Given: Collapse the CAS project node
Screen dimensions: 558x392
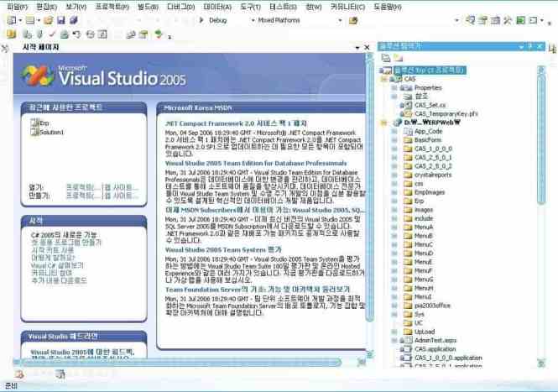Looking at the screenshot, I should 384,79.
